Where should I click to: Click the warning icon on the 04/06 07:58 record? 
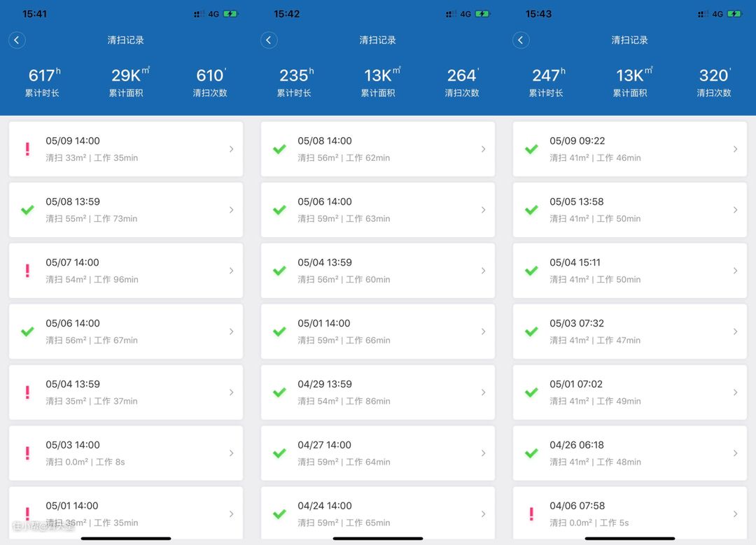pos(531,514)
